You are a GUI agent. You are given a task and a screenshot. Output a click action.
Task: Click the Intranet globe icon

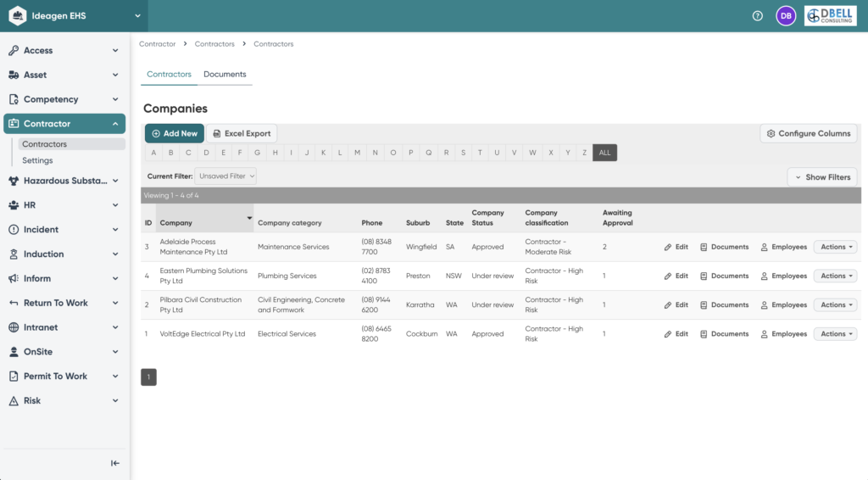coord(14,327)
